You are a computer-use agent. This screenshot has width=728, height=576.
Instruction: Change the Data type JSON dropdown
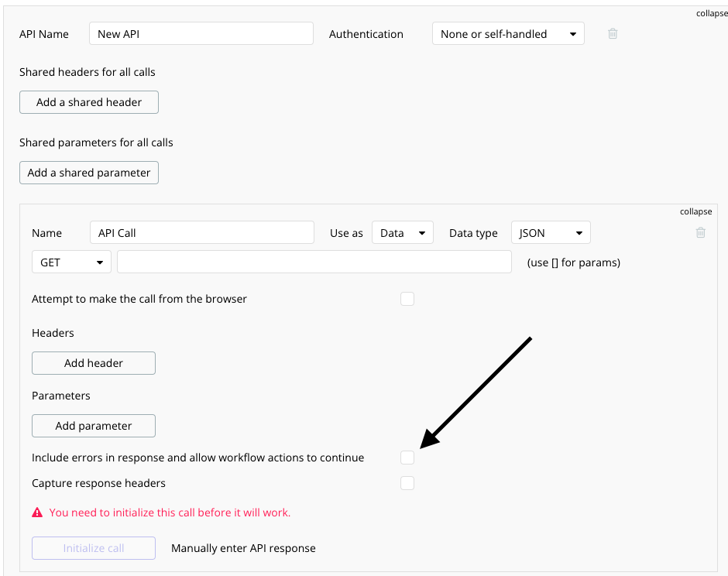551,232
